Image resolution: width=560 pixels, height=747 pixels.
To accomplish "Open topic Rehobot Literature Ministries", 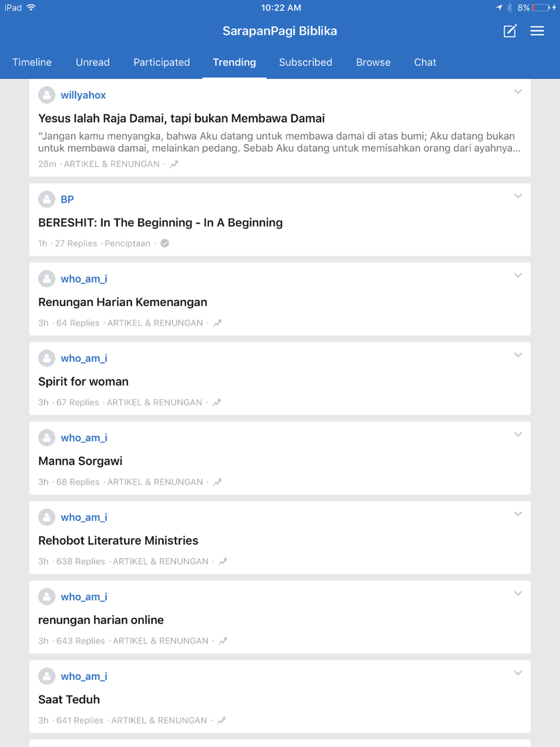I will pyautogui.click(x=118, y=541).
